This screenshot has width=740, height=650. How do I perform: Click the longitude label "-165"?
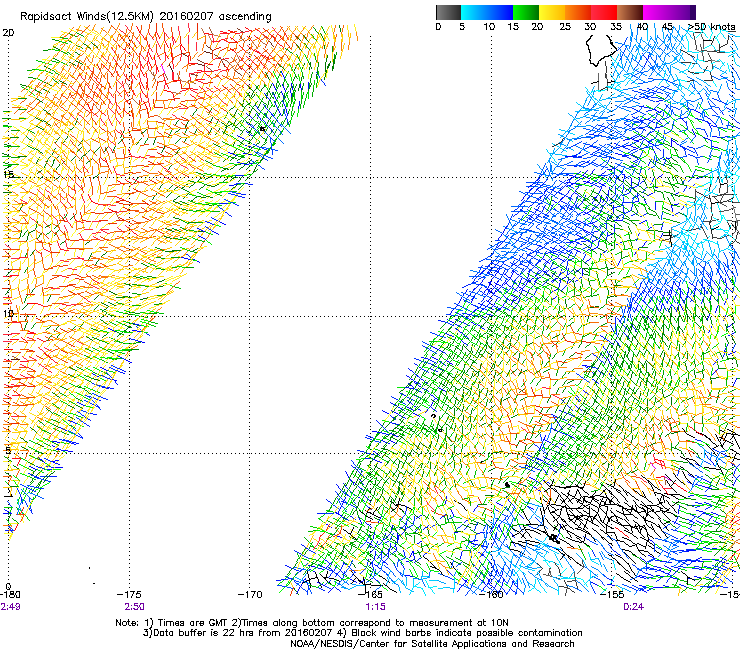coord(370,594)
